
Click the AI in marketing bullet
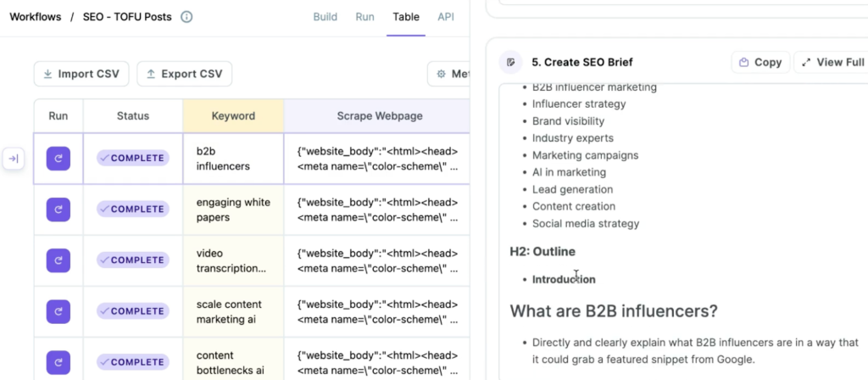click(x=569, y=172)
